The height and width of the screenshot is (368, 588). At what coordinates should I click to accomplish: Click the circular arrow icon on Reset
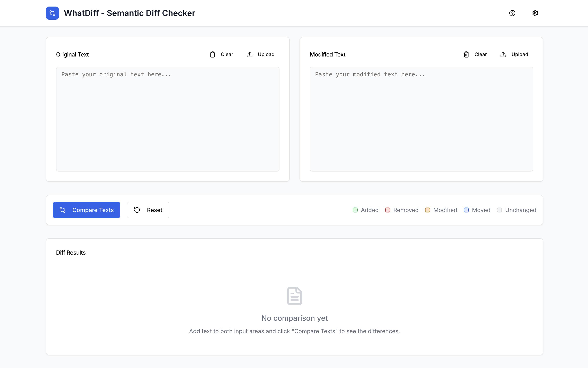137,210
